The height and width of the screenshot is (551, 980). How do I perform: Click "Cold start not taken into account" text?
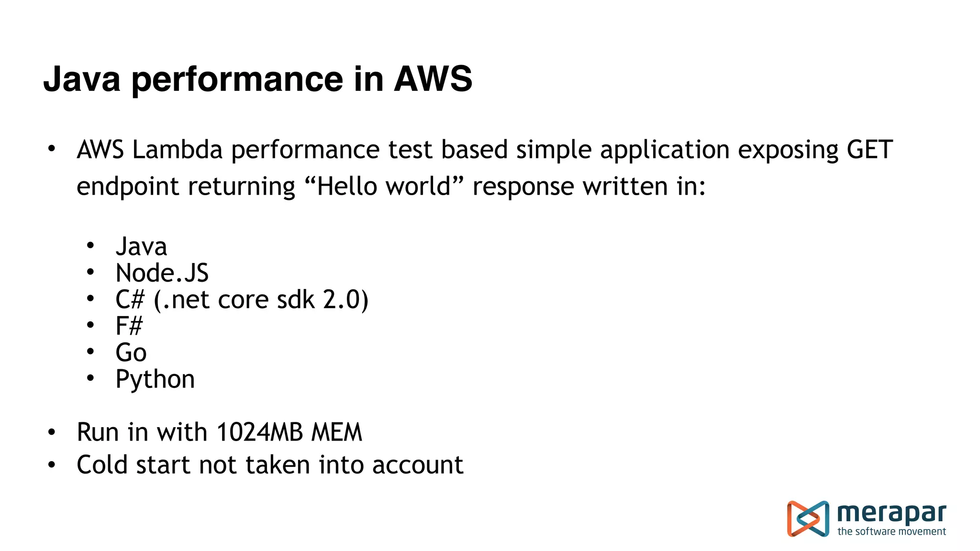[x=270, y=465]
